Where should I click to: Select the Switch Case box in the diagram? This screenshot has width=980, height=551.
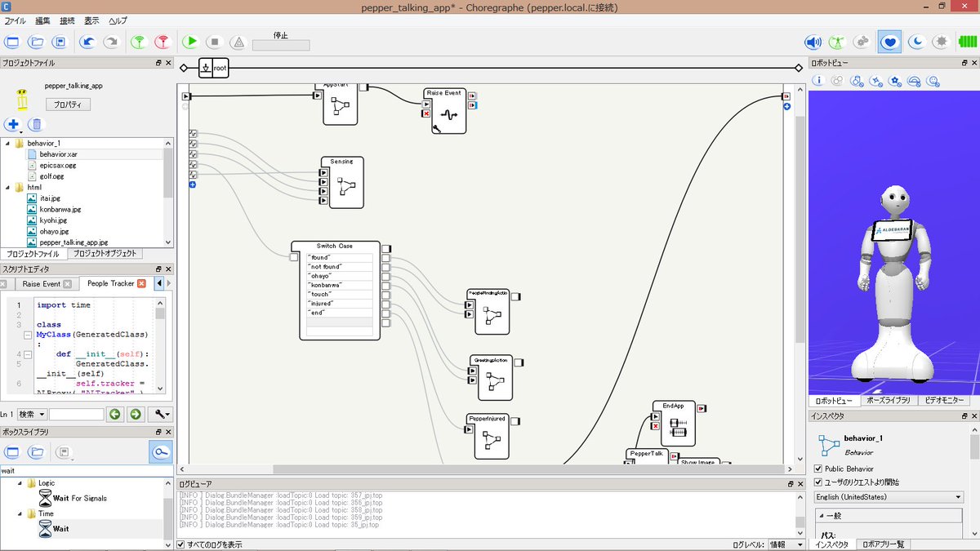click(340, 290)
